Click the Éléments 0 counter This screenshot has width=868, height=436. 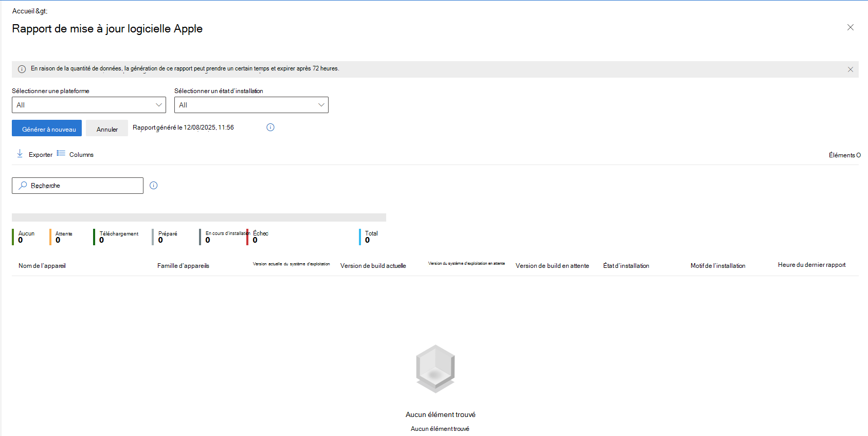click(x=845, y=155)
